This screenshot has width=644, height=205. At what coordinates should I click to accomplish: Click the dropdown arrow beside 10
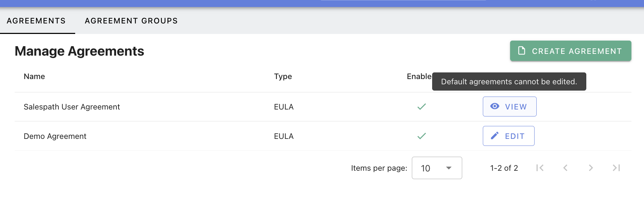click(449, 168)
